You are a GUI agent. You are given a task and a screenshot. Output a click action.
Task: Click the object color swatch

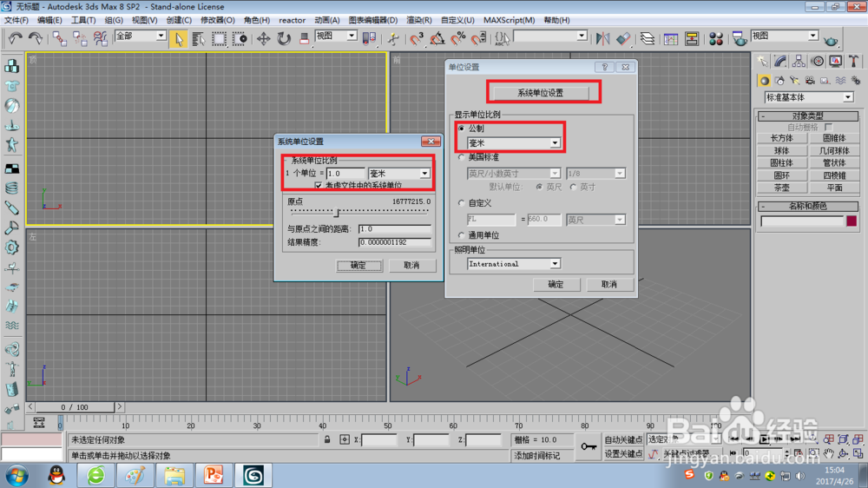(852, 221)
